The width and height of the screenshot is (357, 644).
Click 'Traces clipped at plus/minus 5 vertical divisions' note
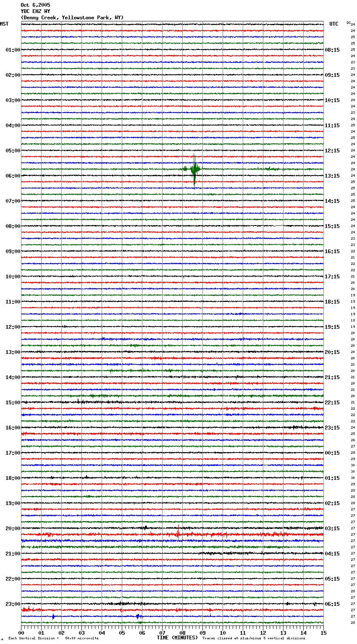point(254,638)
